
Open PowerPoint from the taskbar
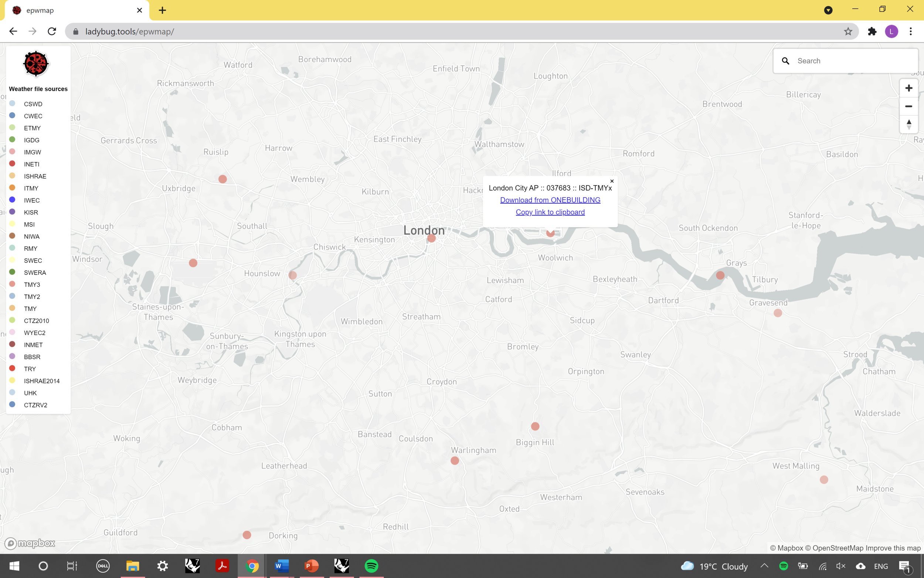311,566
